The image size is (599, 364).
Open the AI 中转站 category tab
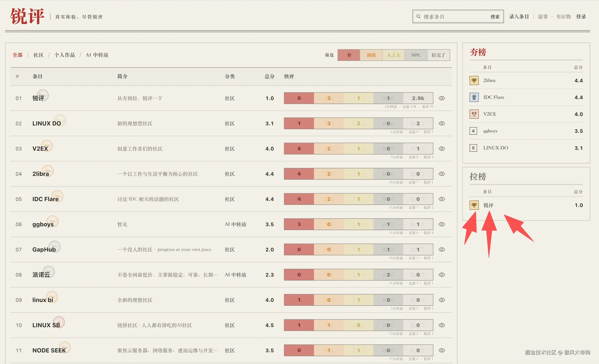click(97, 55)
